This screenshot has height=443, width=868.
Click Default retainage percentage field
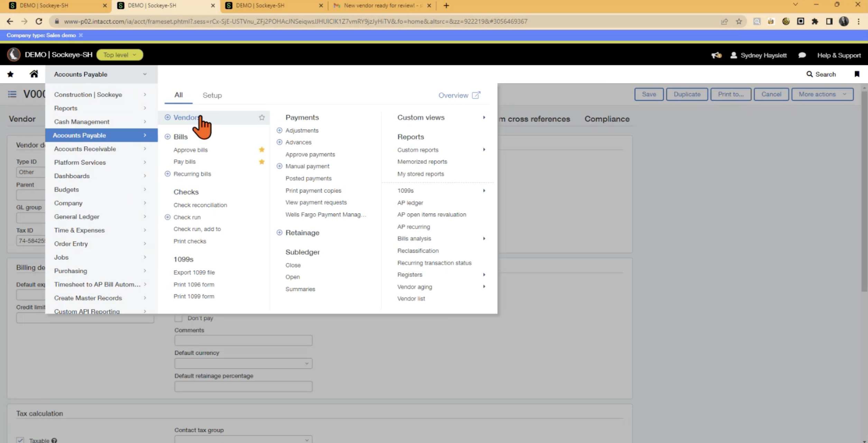click(x=243, y=386)
